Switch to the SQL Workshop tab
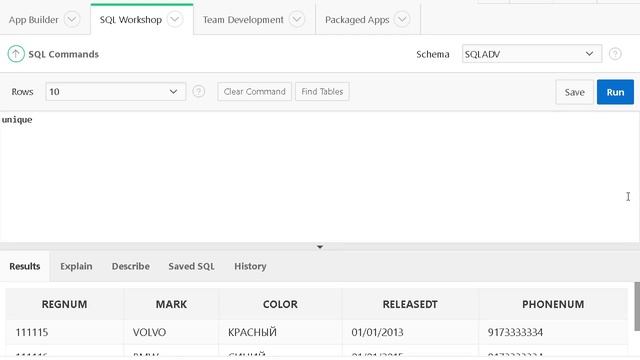This screenshot has width=640, height=360. (x=131, y=20)
